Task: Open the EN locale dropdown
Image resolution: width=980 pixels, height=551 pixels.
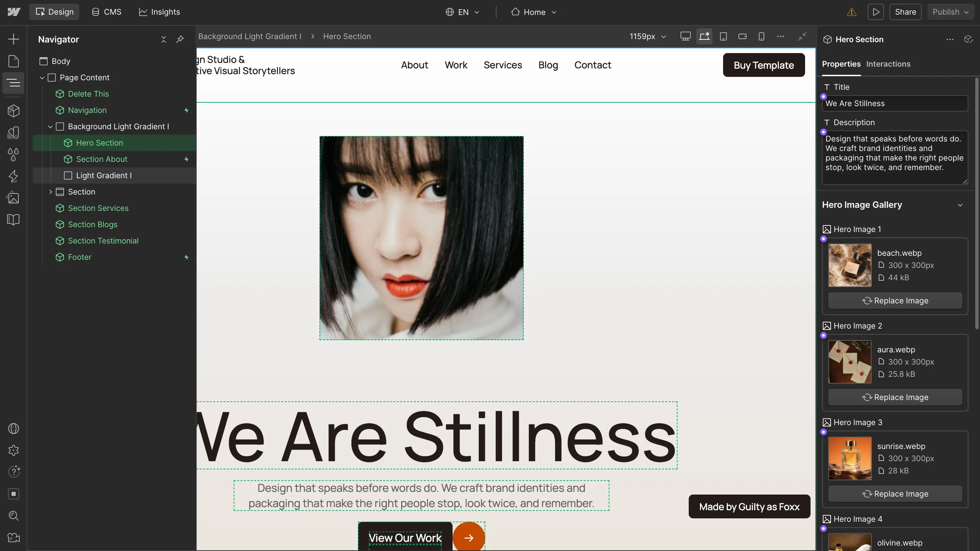Action: 462,12
